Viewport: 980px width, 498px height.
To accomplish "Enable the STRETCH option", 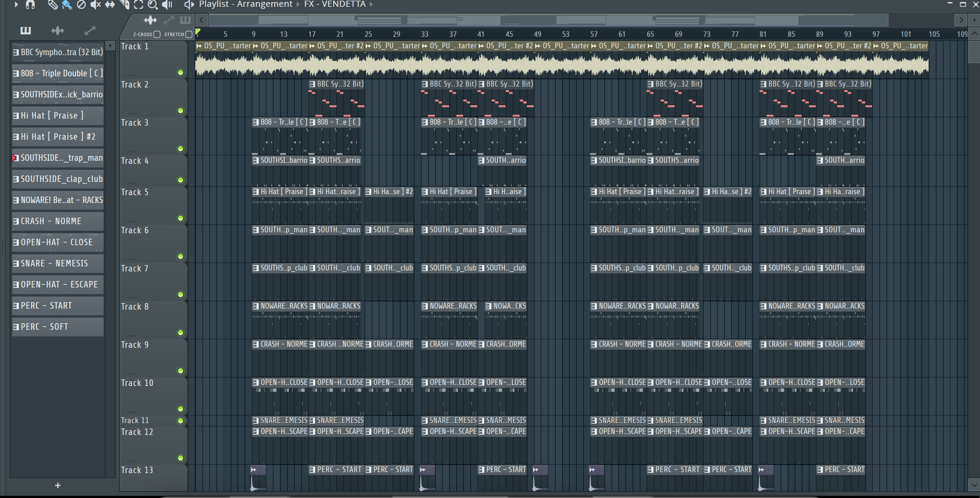I will click(189, 34).
